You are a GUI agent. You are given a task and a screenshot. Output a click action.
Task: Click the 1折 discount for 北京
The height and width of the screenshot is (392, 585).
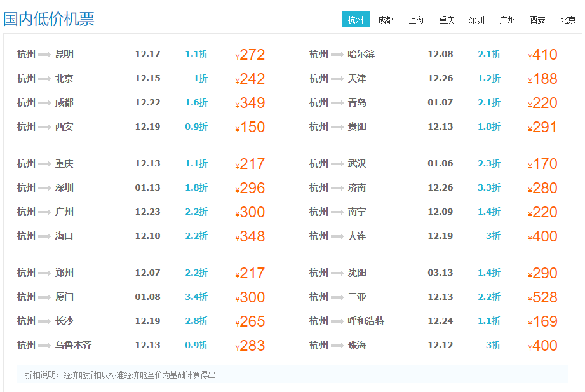(201, 78)
